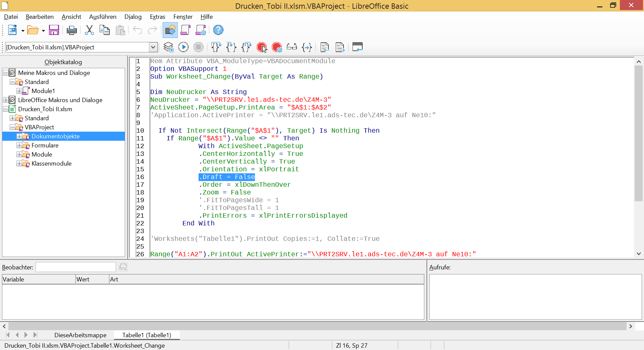Click the code editor scroll-down arrow
The height and width of the screenshot is (350, 644).
point(639,254)
